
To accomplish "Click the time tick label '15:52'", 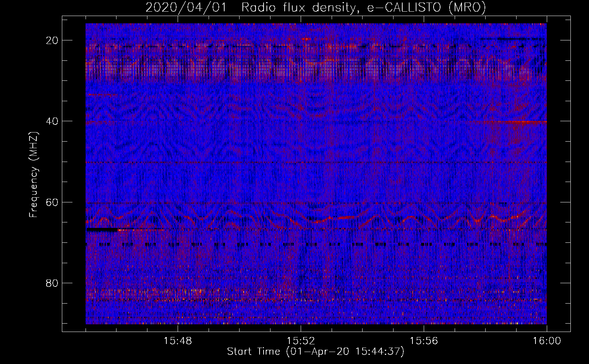I will coord(301,341).
